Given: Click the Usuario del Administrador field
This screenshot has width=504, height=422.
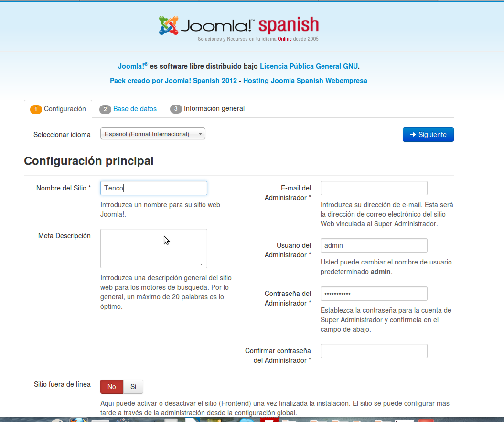Looking at the screenshot, I should tap(374, 245).
